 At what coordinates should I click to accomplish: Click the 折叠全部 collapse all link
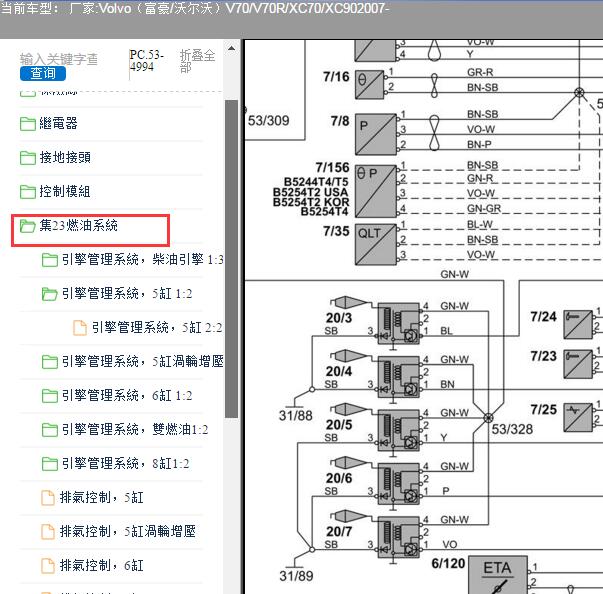click(197, 62)
